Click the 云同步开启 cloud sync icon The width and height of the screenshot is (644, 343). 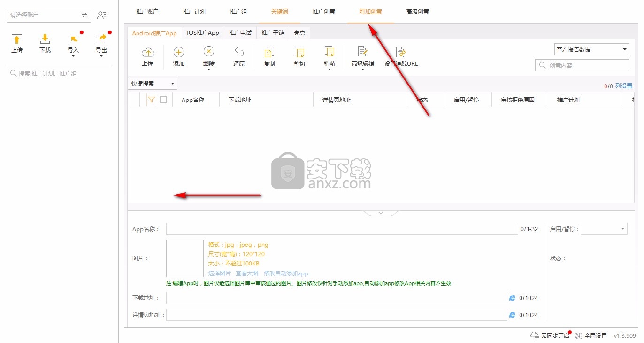534,335
